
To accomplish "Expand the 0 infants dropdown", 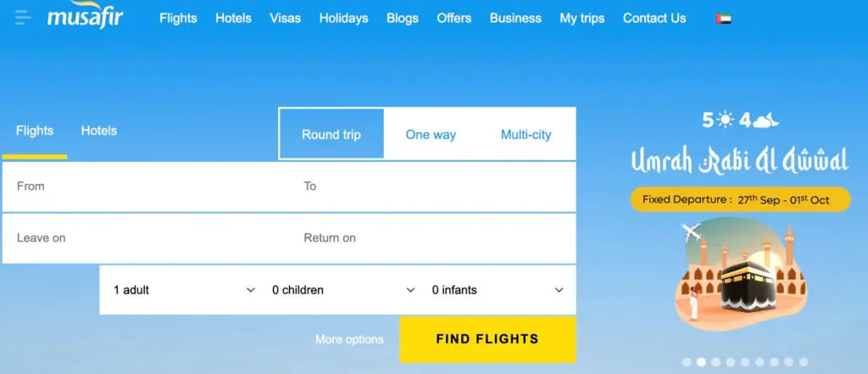I will [x=498, y=290].
